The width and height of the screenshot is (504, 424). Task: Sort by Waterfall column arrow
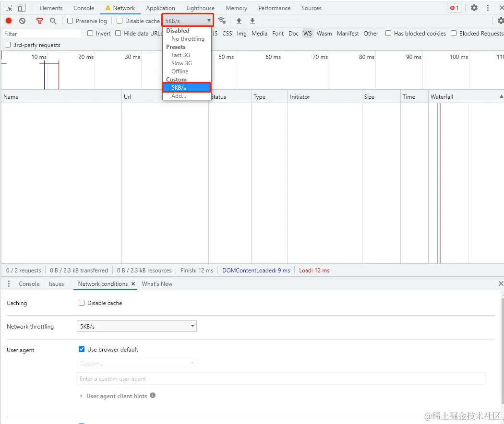[501, 96]
